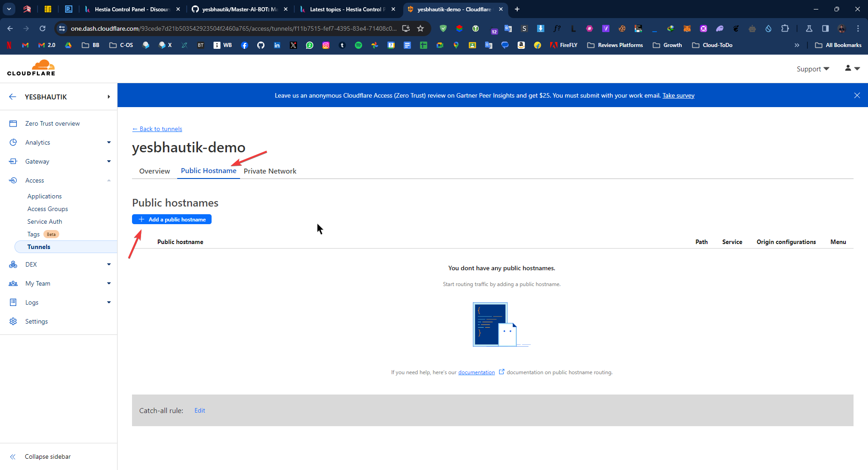Click the Gateway sidebar icon

click(13, 161)
